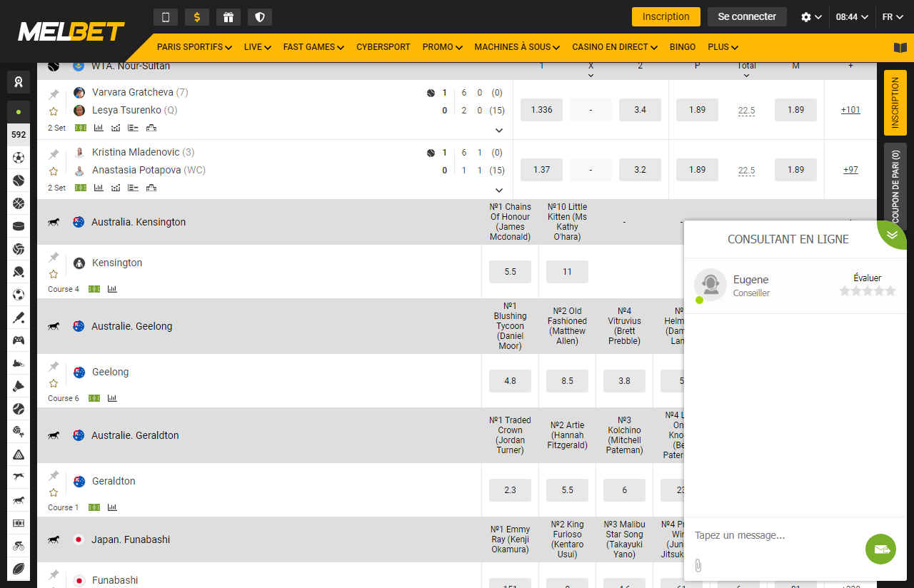
Task: Choose the basketball sport icon
Action: click(x=19, y=203)
